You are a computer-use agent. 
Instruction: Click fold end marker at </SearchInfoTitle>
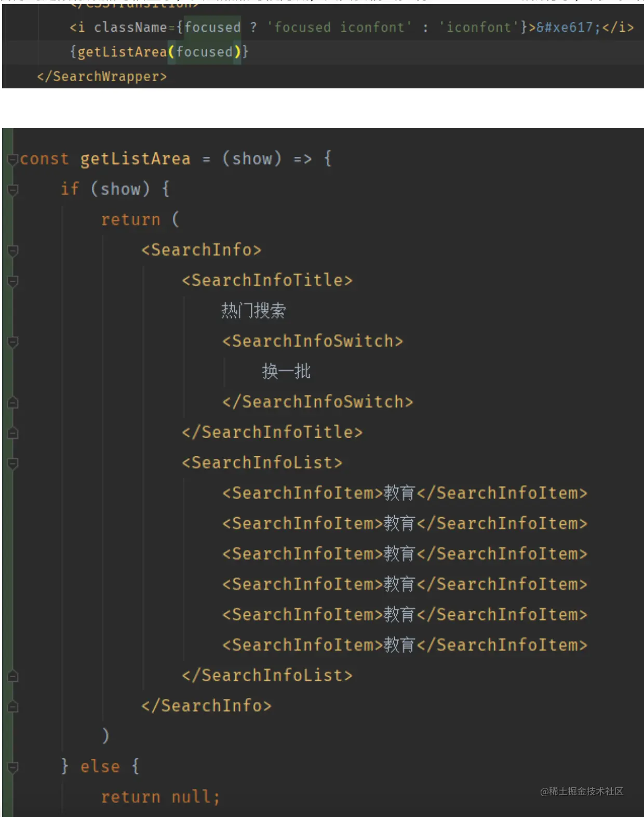click(x=13, y=433)
